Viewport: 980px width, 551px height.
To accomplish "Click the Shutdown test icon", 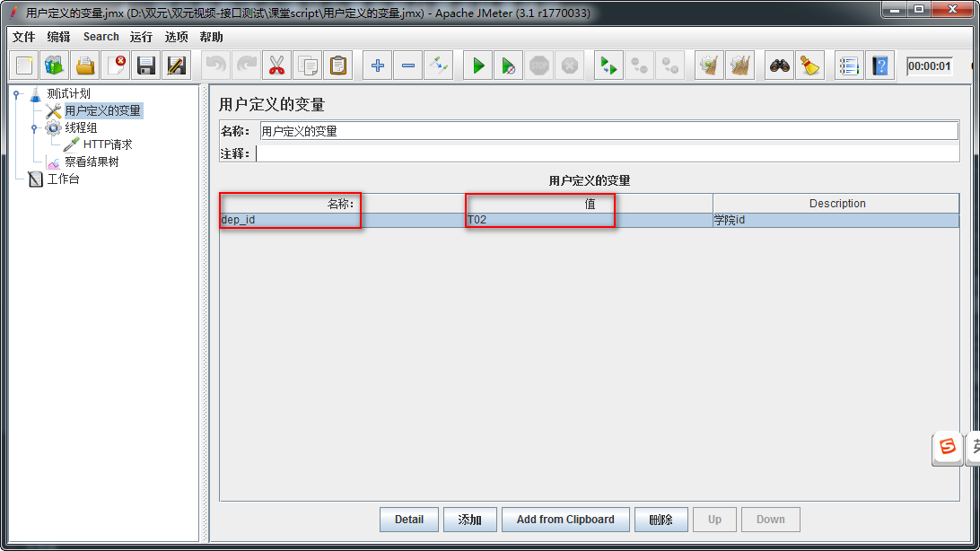I will [x=569, y=66].
